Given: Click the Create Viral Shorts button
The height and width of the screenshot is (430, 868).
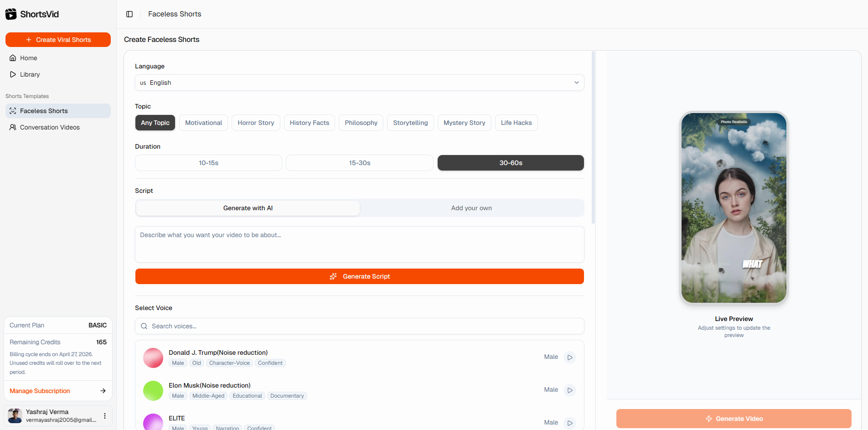Looking at the screenshot, I should pyautogui.click(x=58, y=40).
